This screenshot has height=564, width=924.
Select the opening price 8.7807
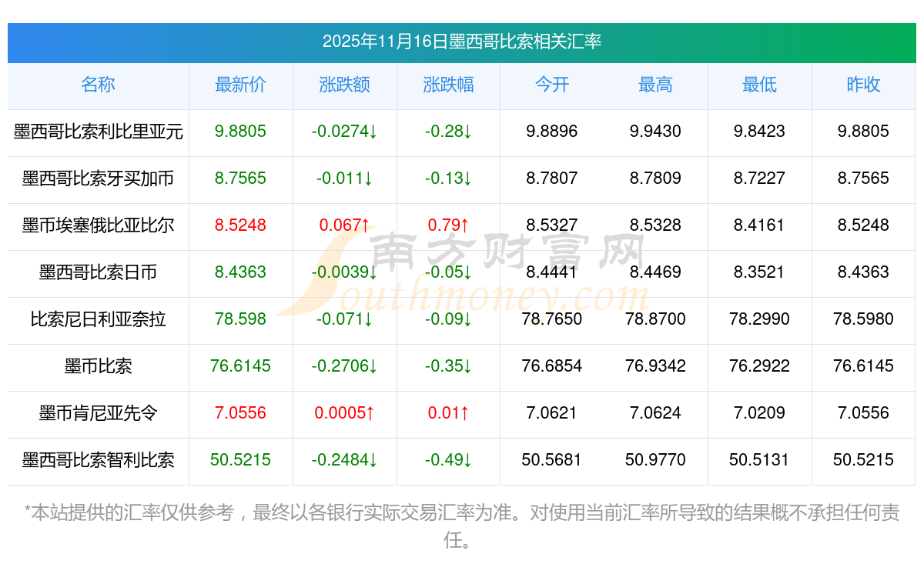click(552, 179)
